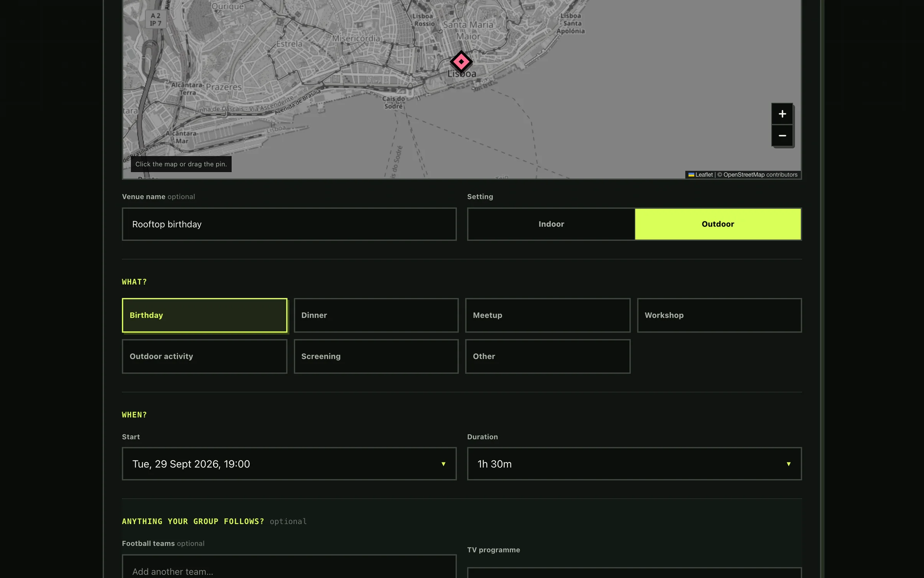
Task: Open the Start date dropdown arrow
Action: 443,464
